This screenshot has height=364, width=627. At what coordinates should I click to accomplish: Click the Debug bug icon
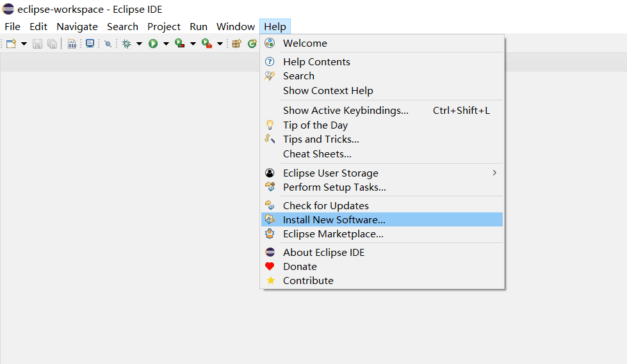[x=126, y=44]
